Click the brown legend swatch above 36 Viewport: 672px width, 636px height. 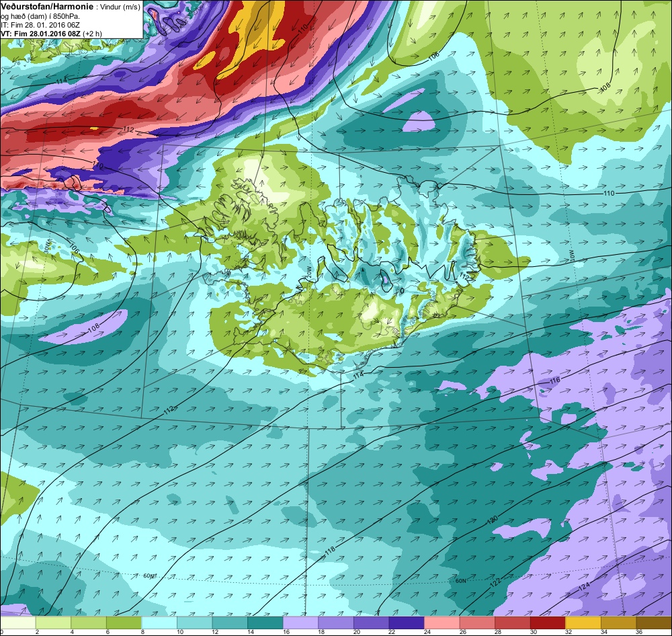tap(654, 623)
